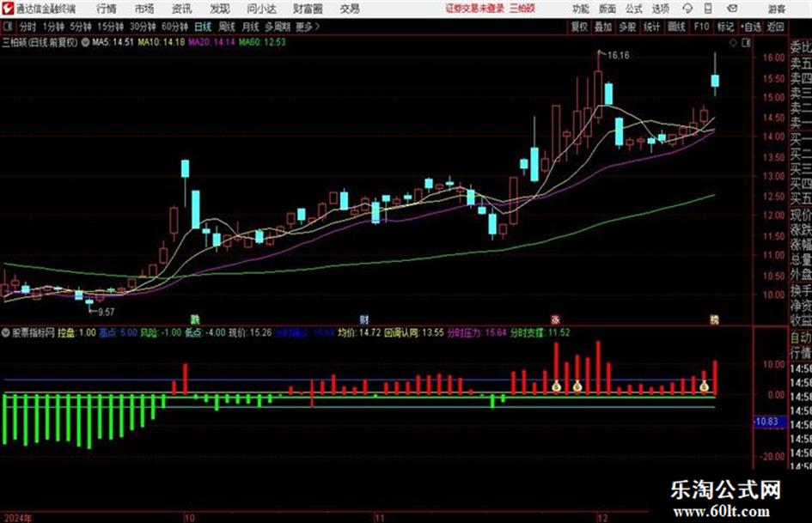Open the message envelope icon

click(732, 9)
